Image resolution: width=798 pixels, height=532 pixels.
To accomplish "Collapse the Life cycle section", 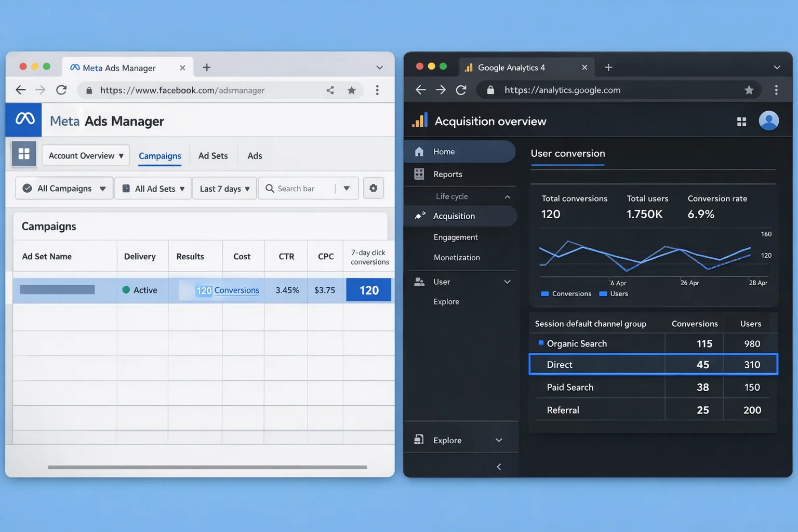I will click(x=507, y=197).
